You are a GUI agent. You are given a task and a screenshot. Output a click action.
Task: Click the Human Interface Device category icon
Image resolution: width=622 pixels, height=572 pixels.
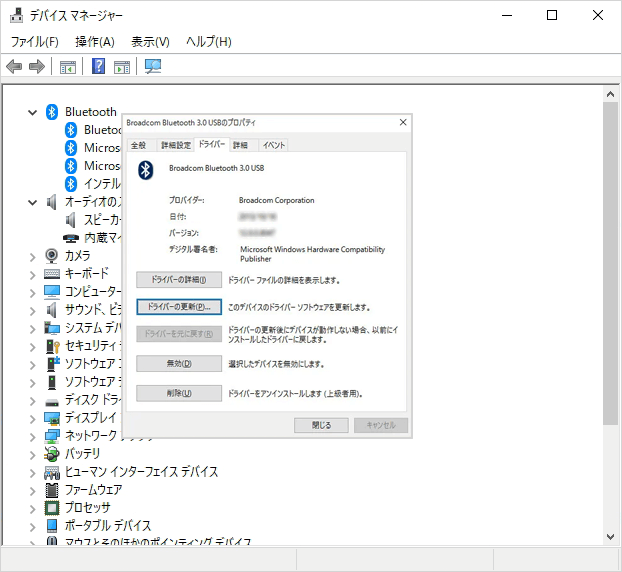(52, 472)
